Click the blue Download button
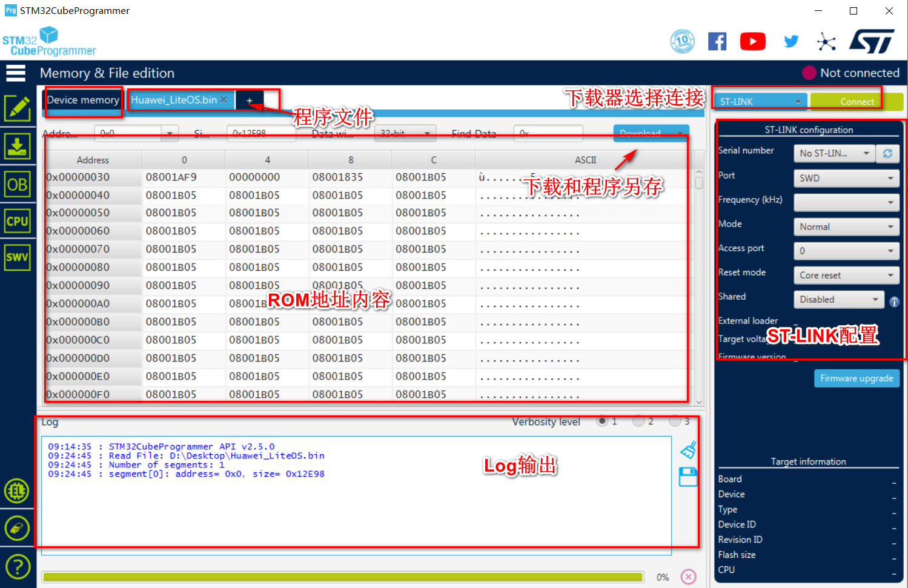Viewport: 908px width, 588px height. click(x=651, y=133)
